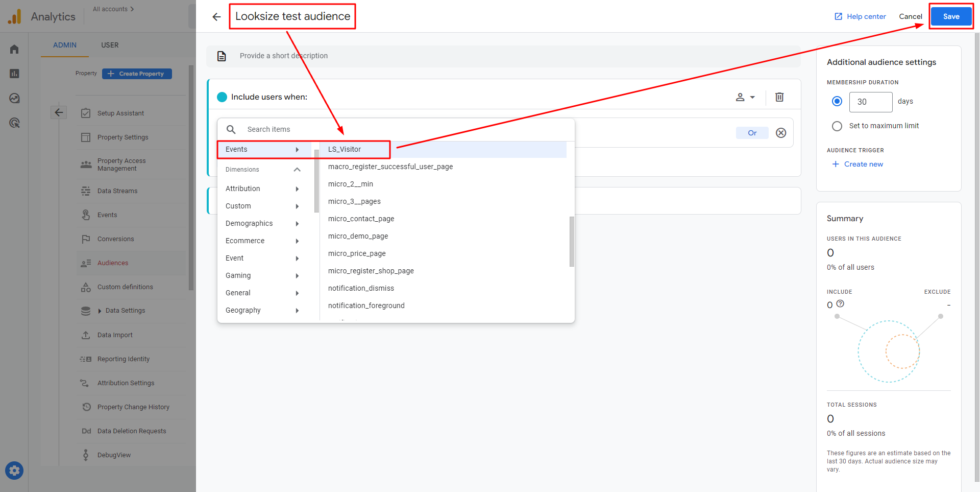980x492 pixels.
Task: Choose the micro_contact_page event
Action: coord(443,219)
